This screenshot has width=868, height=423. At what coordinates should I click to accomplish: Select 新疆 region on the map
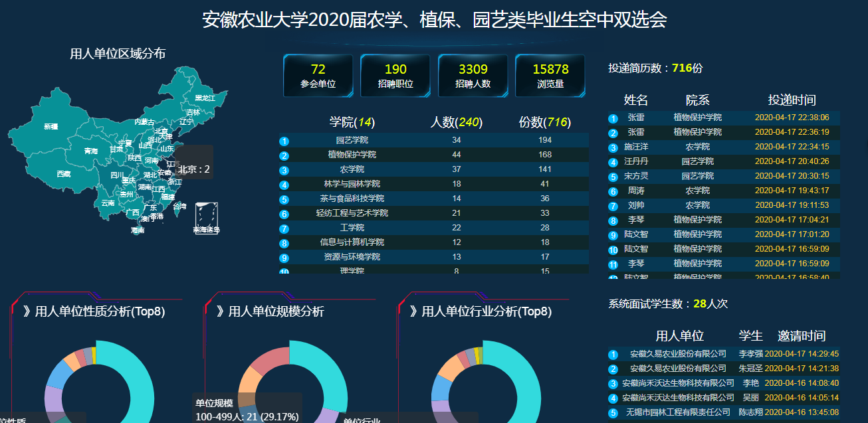pyautogui.click(x=51, y=126)
